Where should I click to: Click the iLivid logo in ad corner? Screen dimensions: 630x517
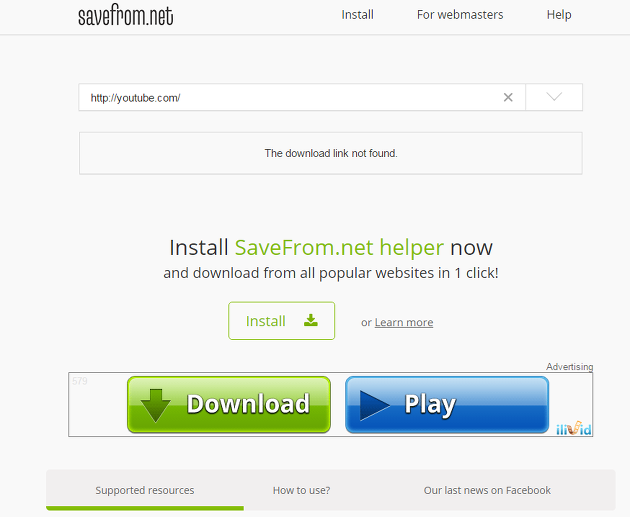pyautogui.click(x=574, y=429)
